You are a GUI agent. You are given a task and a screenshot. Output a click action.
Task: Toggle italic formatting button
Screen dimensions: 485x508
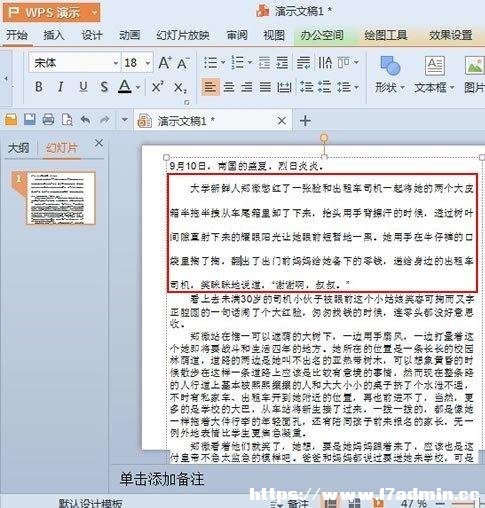click(x=60, y=87)
